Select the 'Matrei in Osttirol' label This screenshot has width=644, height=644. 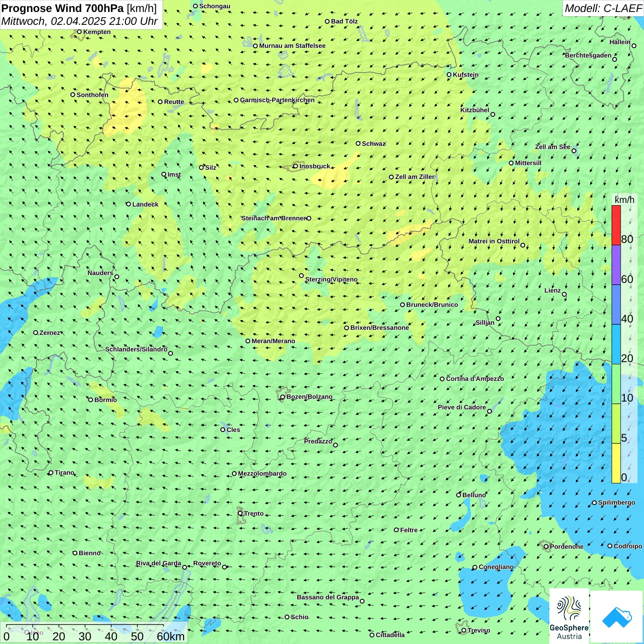[x=494, y=241]
